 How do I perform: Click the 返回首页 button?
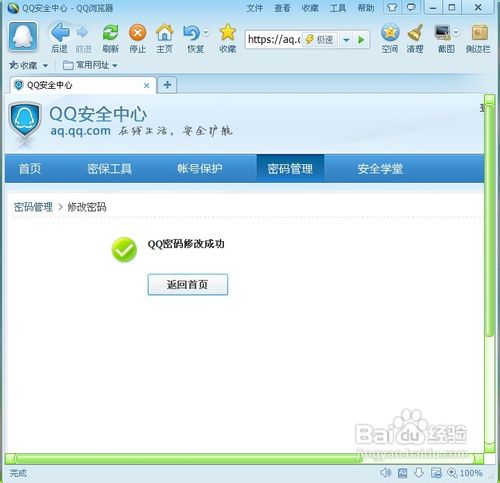click(x=188, y=285)
